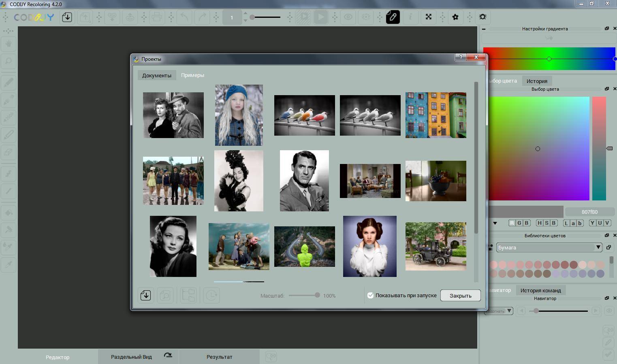Select the active pen drawing mode icon
Viewport: 617px width, 364px height.
393,17
